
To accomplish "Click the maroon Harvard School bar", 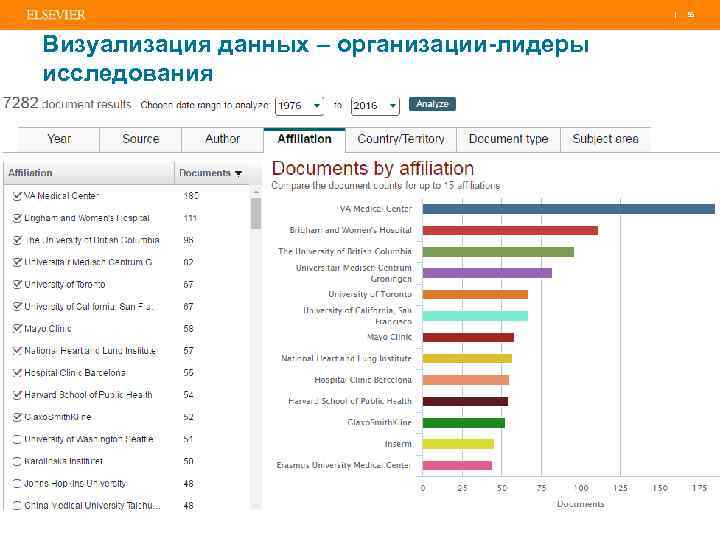I will coord(465,401).
